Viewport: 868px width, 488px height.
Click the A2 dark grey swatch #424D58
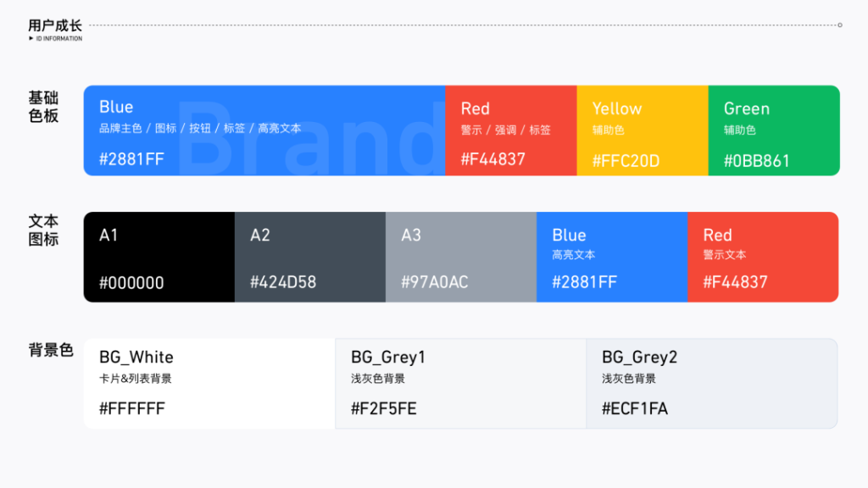tap(310, 257)
